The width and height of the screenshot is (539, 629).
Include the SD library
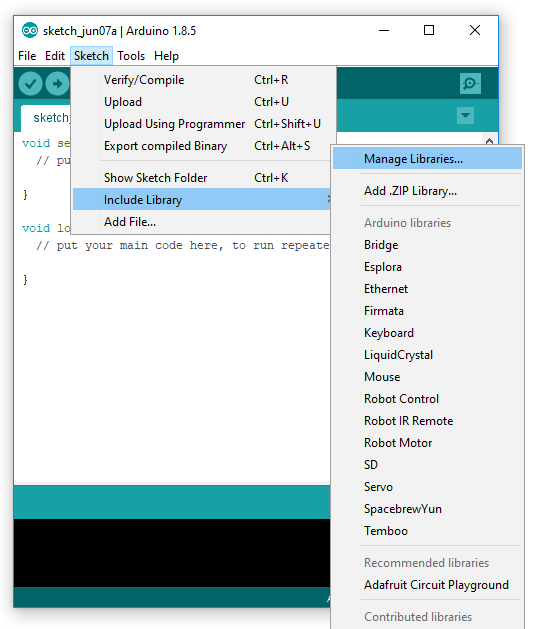[x=428, y=465]
